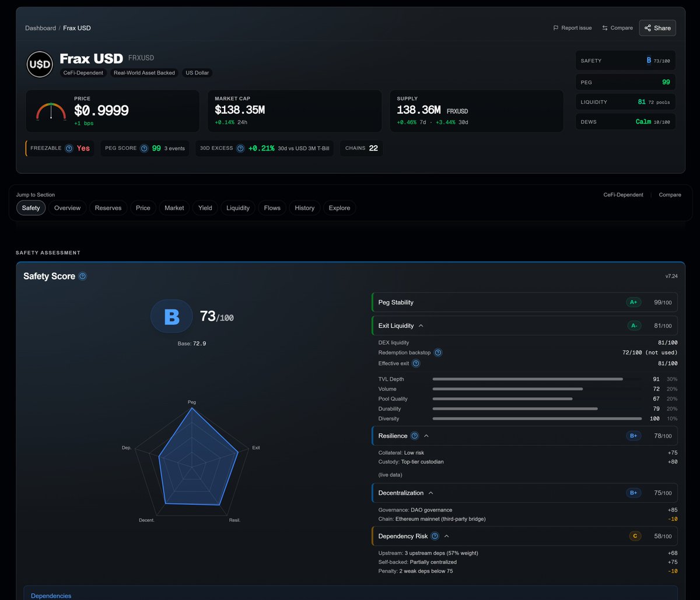Open the 30D Excess help icon
The image size is (700, 600).
point(240,148)
